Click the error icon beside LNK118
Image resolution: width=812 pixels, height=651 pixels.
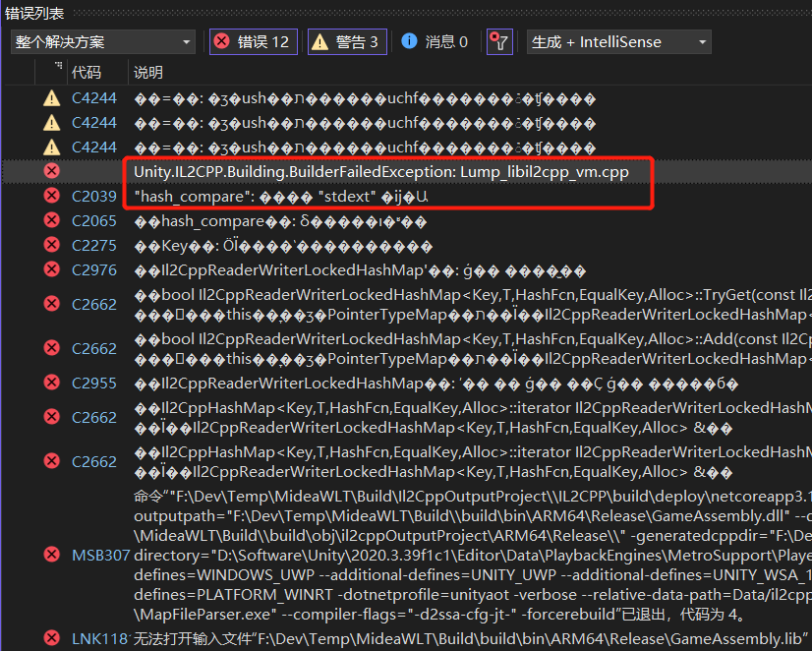pyautogui.click(x=51, y=639)
